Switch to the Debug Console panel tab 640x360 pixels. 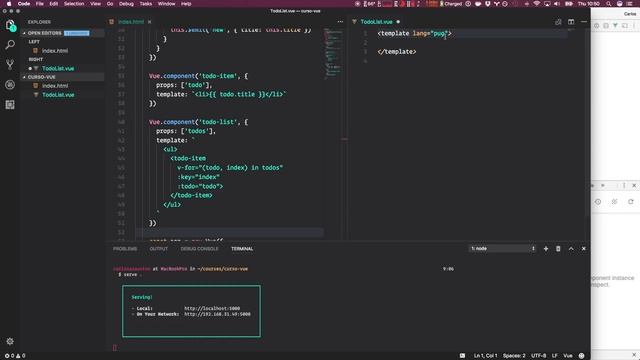point(200,249)
